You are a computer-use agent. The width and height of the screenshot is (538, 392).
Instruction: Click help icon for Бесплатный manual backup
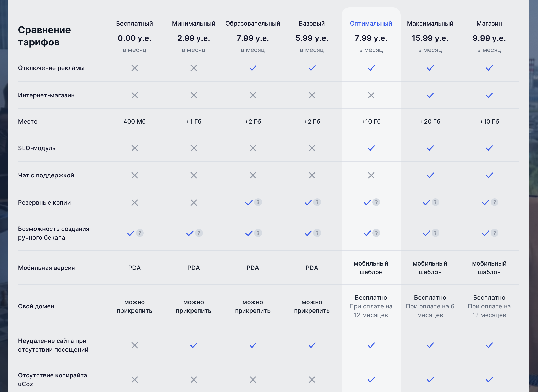coord(140,233)
